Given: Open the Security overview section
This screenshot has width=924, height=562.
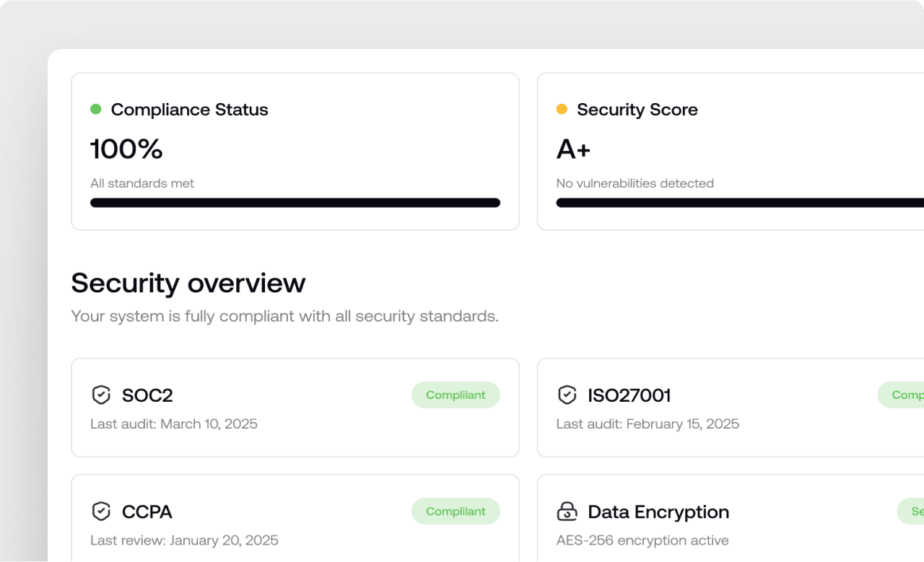Looking at the screenshot, I should tap(188, 283).
